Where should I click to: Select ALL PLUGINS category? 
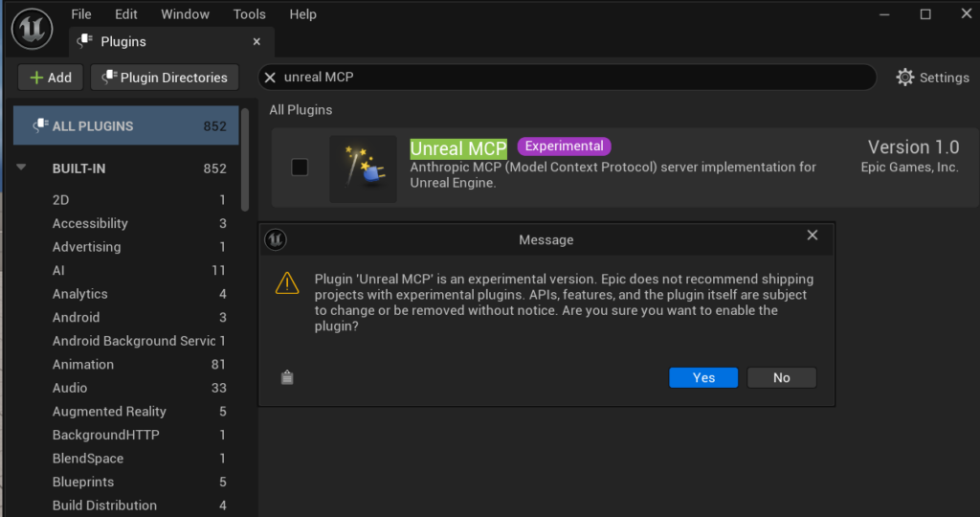pyautogui.click(x=125, y=125)
